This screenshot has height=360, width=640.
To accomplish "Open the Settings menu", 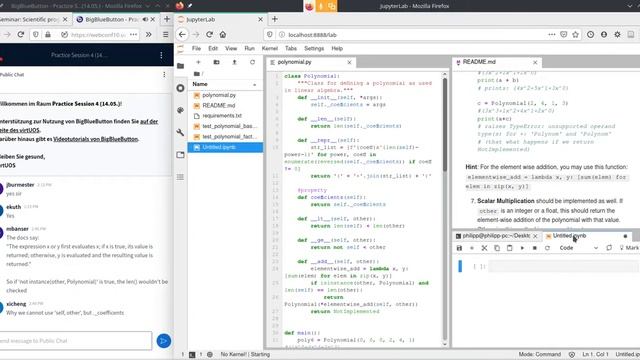I will [x=314, y=49].
